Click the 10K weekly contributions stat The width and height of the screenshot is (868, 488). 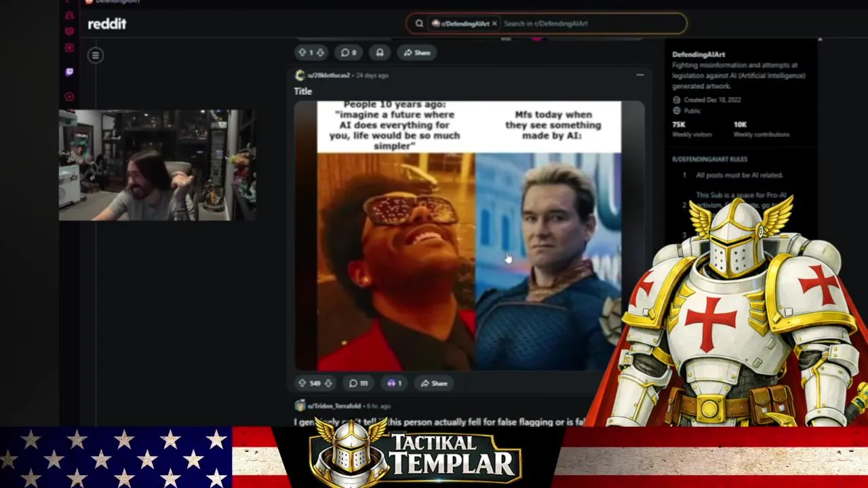761,129
